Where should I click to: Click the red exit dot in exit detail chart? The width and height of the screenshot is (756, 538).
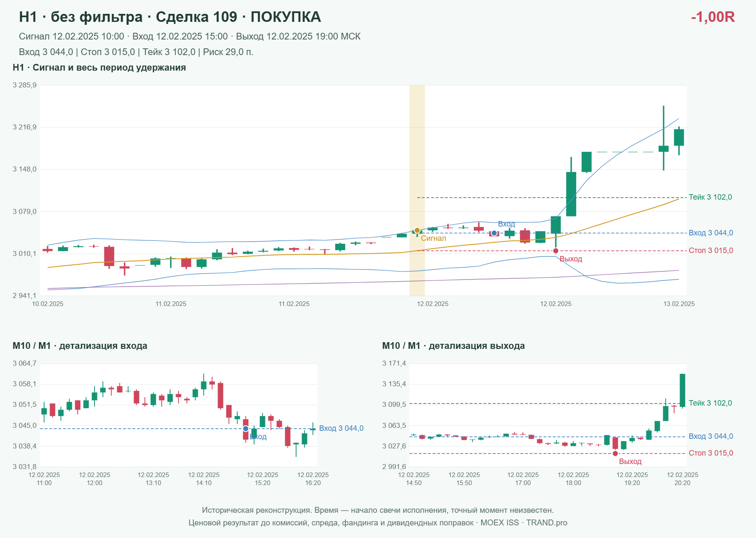(x=615, y=454)
